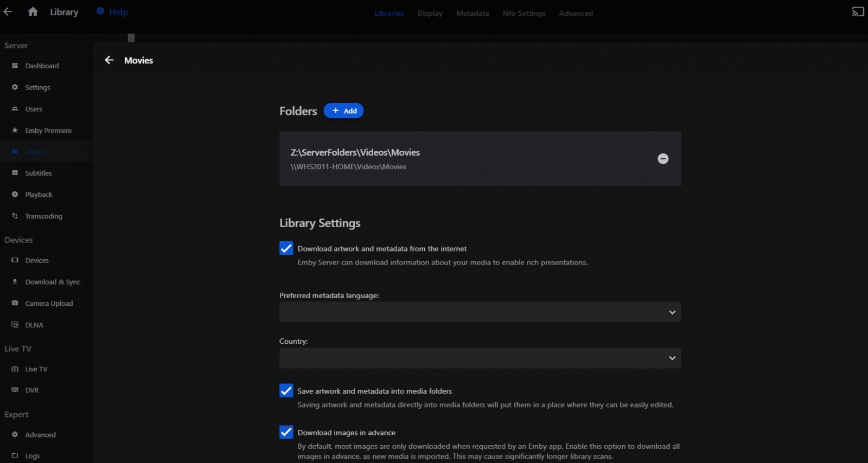Toggle Save artwork and metadata into media folders

286,391
